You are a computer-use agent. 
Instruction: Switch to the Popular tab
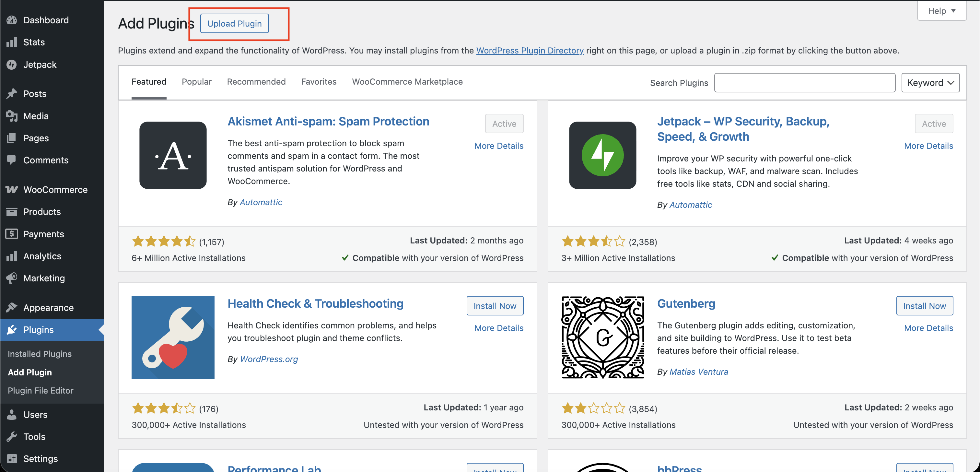[x=196, y=82]
